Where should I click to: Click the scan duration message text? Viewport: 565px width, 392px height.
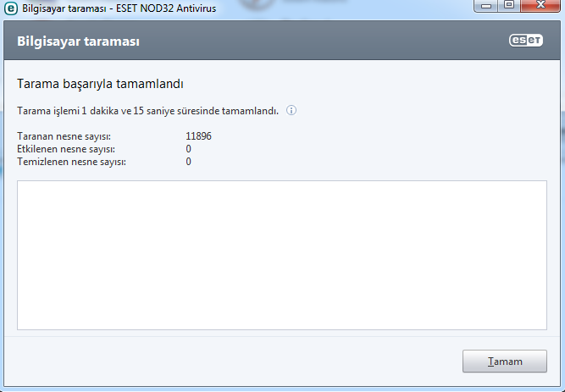coord(147,111)
